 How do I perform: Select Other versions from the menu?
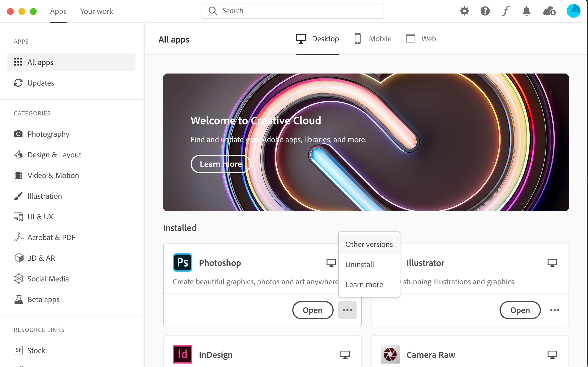pos(369,244)
